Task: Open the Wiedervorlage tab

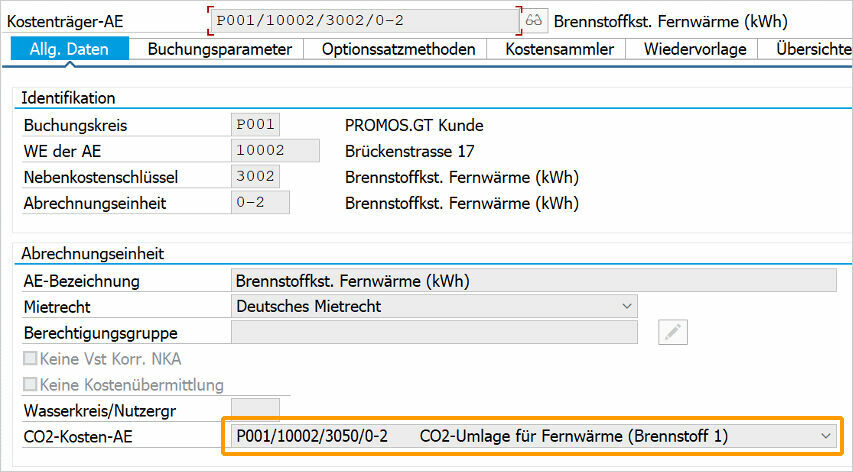Action: point(692,48)
